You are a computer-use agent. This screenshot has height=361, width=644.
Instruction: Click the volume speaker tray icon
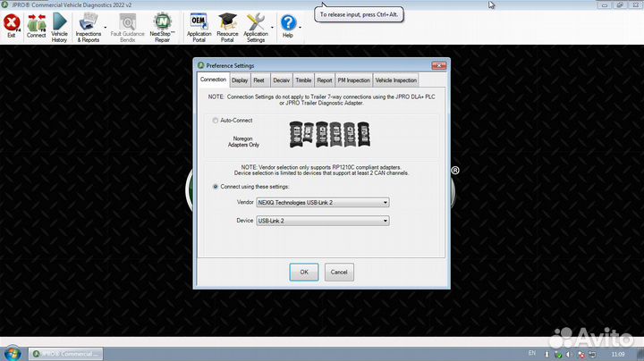569,354
